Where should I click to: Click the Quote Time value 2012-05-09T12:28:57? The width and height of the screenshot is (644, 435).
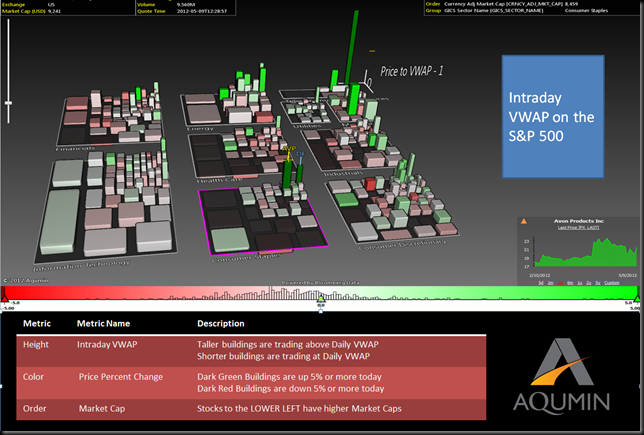(x=202, y=11)
